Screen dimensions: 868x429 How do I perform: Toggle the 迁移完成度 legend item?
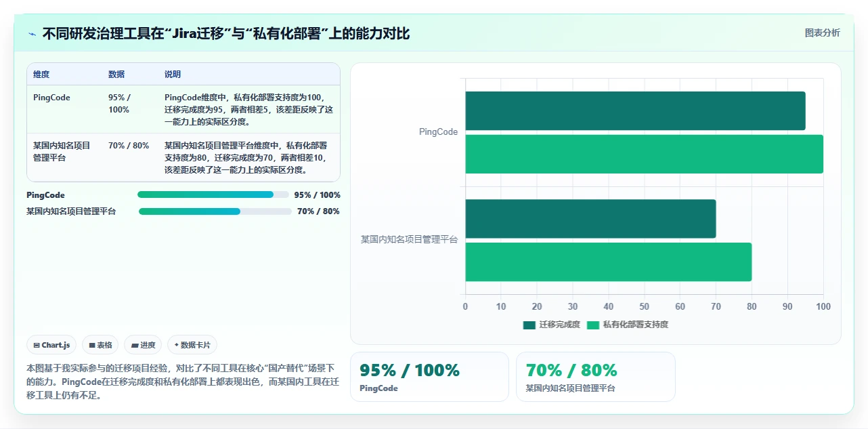pyautogui.click(x=552, y=325)
